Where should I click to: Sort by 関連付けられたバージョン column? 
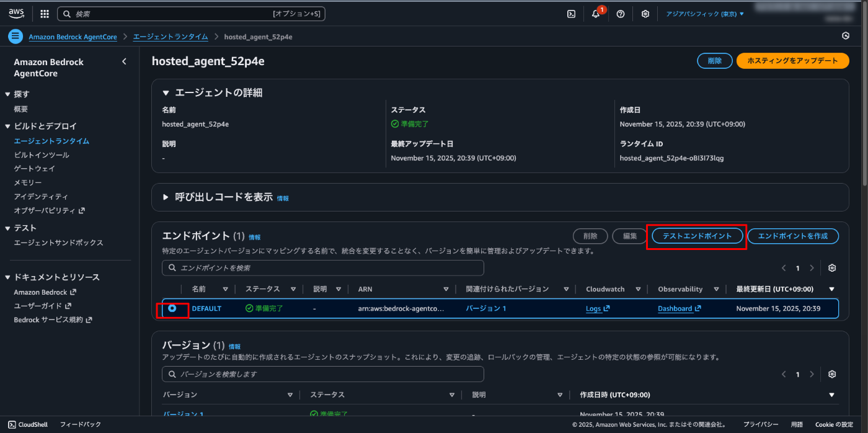pyautogui.click(x=565, y=289)
